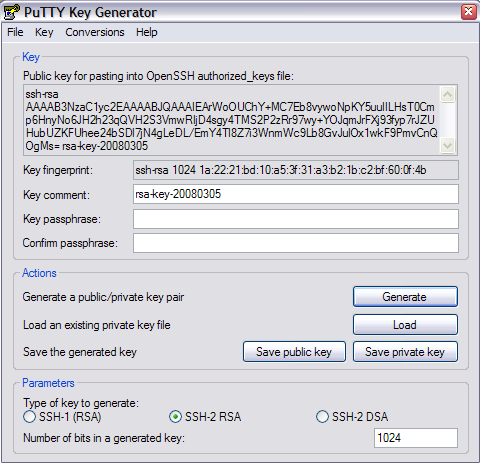Click Save public key button
Viewport: 480px width, 463px height.
point(294,352)
